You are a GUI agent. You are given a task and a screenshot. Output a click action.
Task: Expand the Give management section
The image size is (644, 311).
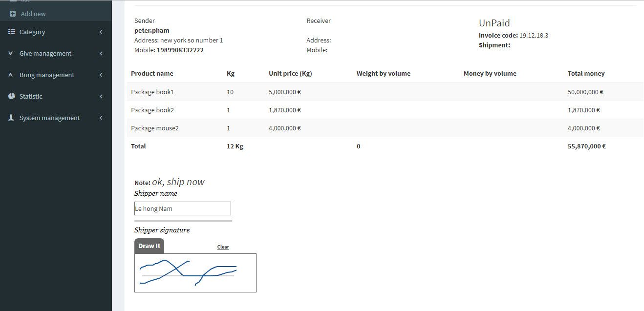101,53
